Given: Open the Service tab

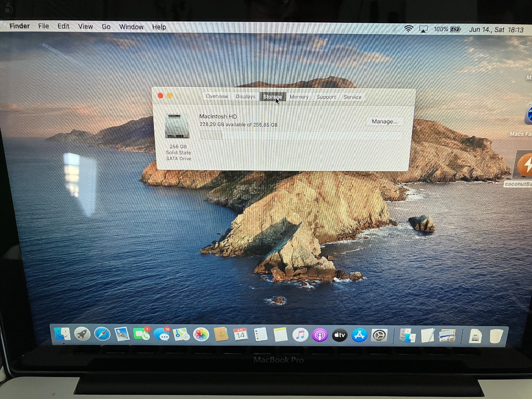Looking at the screenshot, I should point(352,97).
